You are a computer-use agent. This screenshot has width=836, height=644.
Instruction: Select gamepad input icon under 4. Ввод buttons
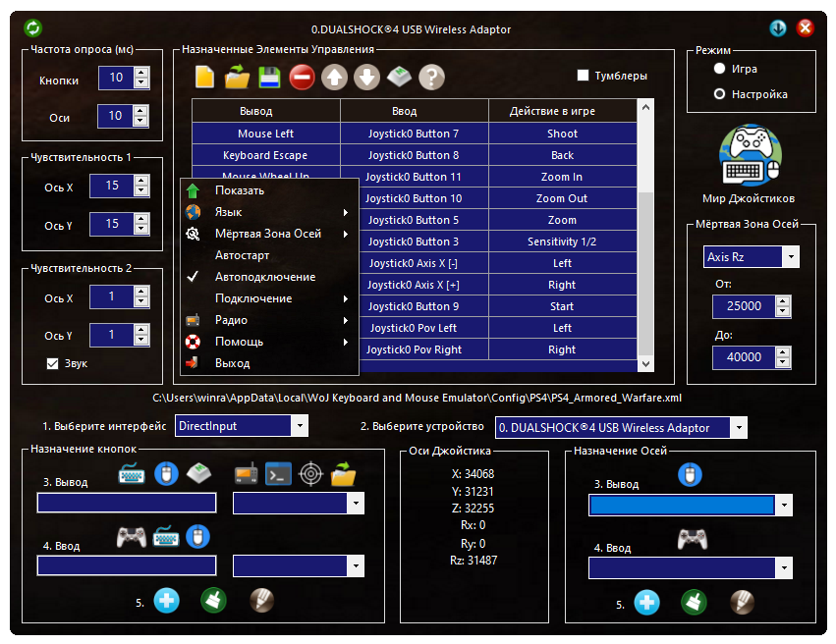pyautogui.click(x=132, y=537)
